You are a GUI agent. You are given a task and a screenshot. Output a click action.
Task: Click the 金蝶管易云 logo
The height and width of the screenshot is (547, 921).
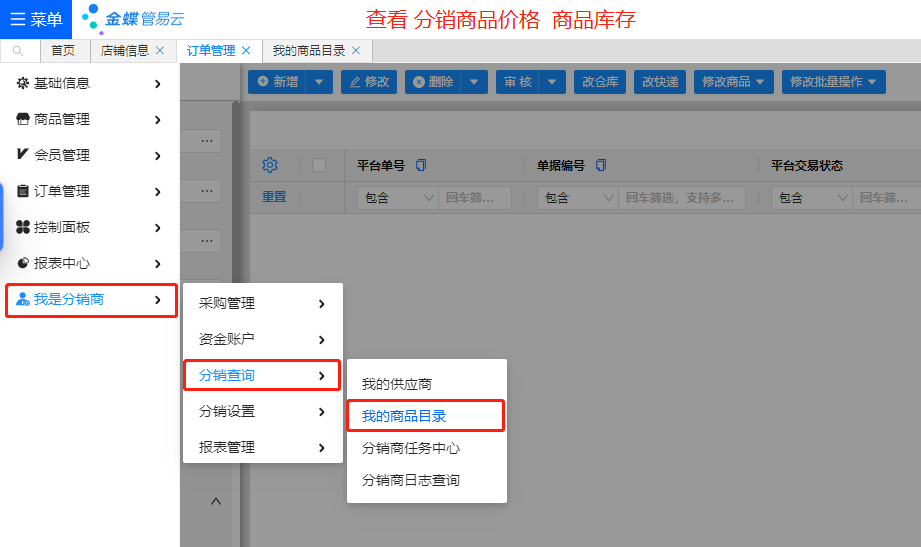133,19
